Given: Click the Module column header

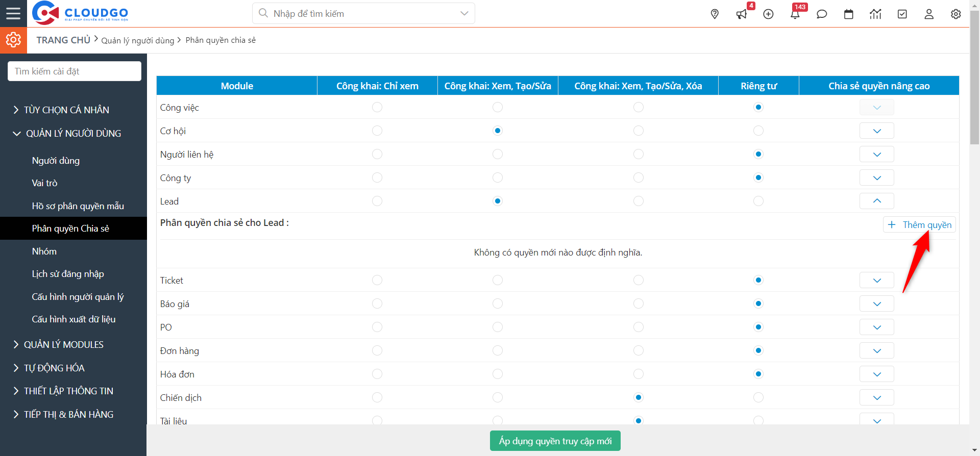Looking at the screenshot, I should (x=237, y=86).
